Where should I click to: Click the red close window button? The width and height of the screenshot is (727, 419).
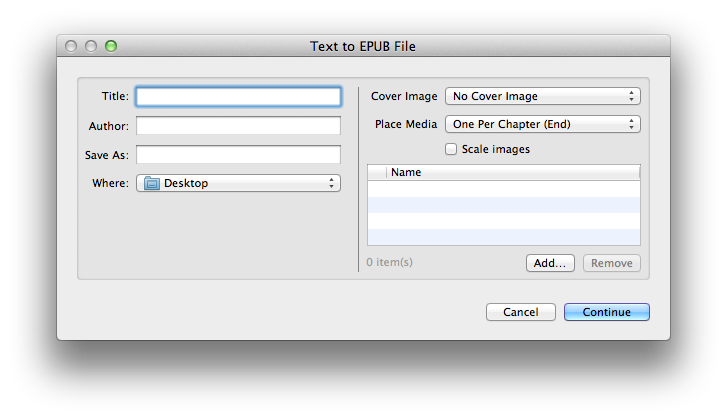point(71,46)
